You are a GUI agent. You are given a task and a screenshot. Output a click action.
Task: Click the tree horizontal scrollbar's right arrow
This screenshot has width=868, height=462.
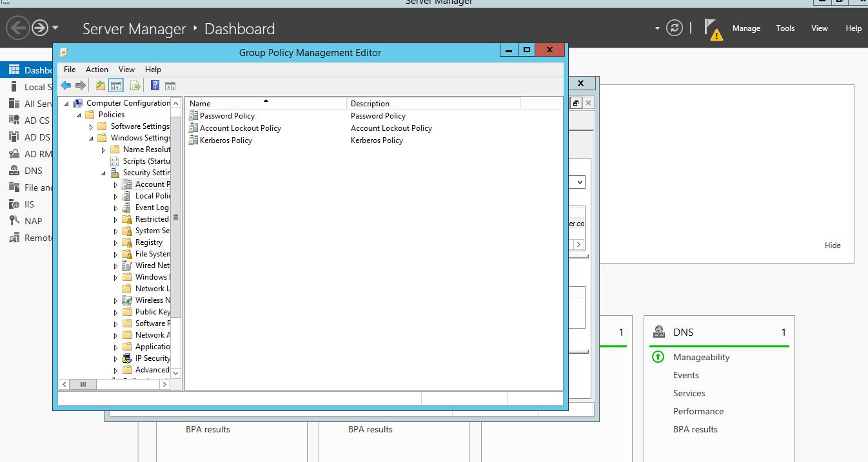(x=164, y=384)
